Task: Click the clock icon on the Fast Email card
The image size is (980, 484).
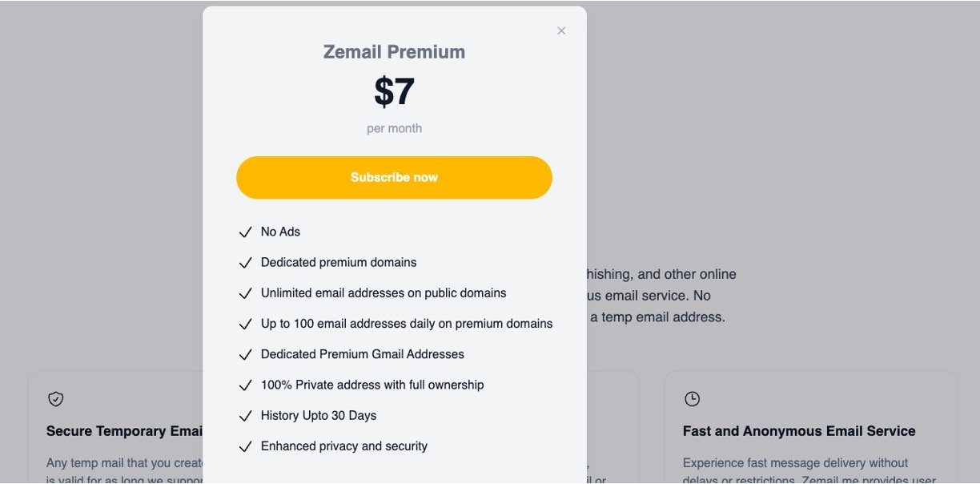Action: (692, 398)
